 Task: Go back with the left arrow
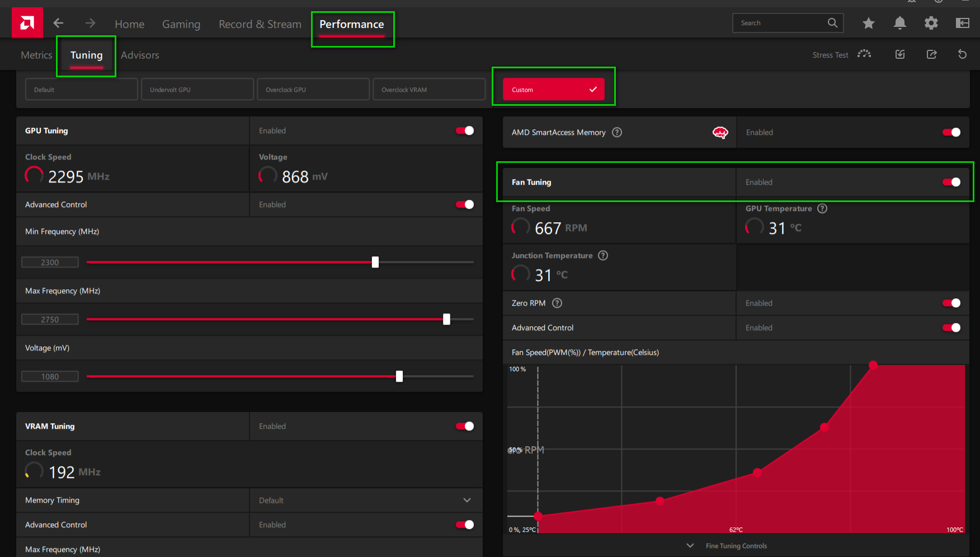[58, 23]
